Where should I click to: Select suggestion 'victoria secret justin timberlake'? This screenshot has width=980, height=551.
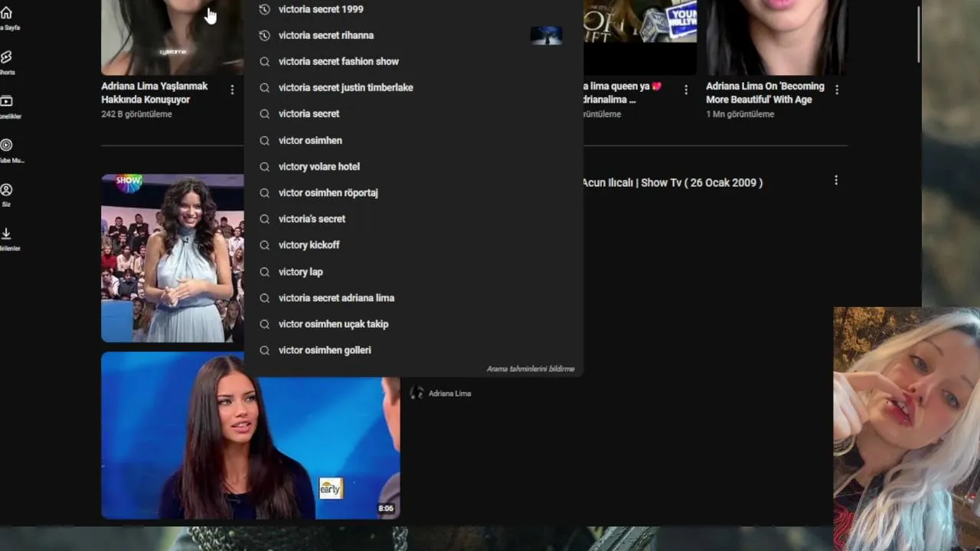pyautogui.click(x=413, y=87)
